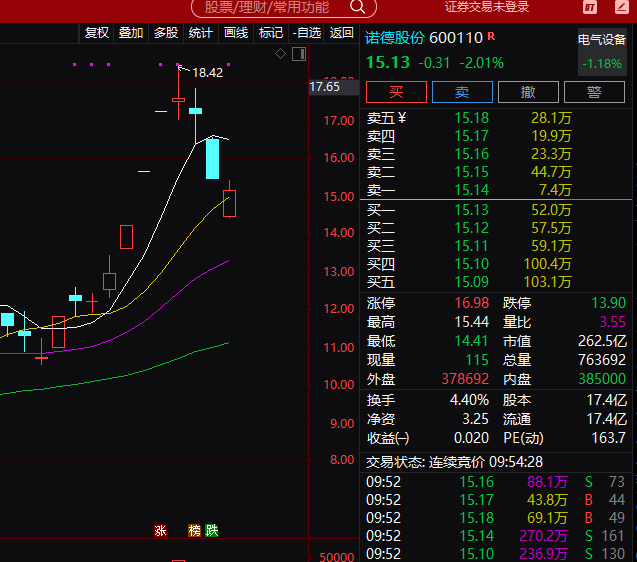Click 市值 value 262.5亿
The width and height of the screenshot is (637, 562).
(602, 341)
